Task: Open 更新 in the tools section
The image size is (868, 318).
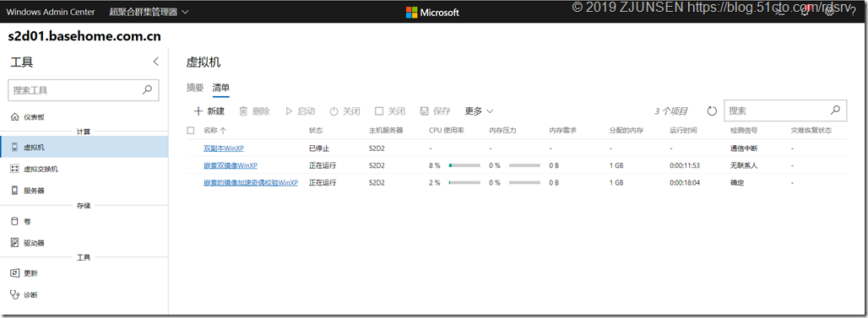Action: pos(84,273)
